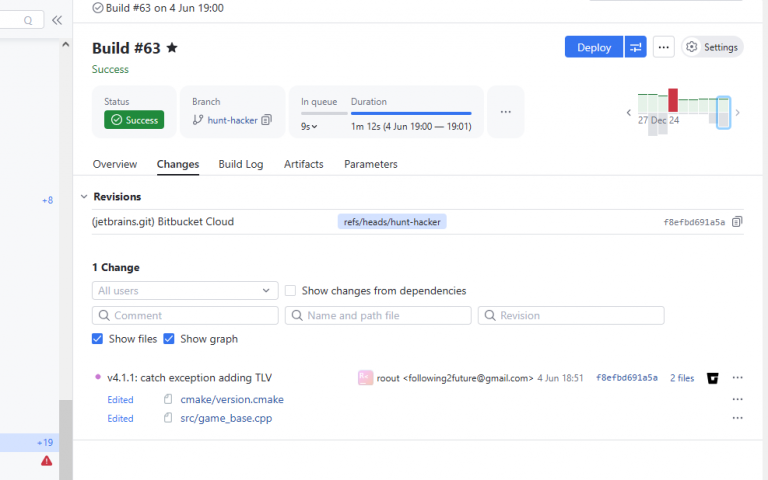The image size is (768, 480).
Task: Enable Show changes from dependencies
Action: 290,290
